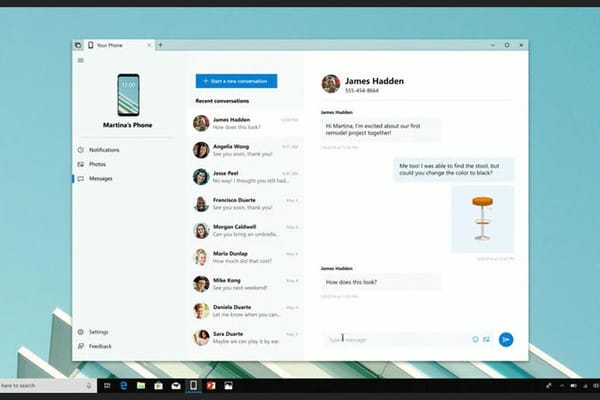Click Start a new conversation button
Screen dimensions: 600x400
pyautogui.click(x=236, y=81)
